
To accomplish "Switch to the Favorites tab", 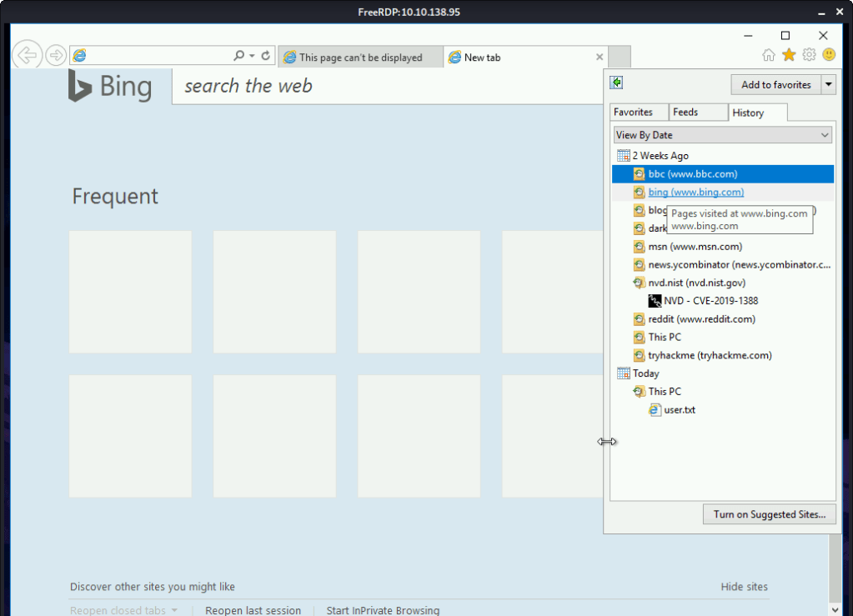I will pos(633,113).
